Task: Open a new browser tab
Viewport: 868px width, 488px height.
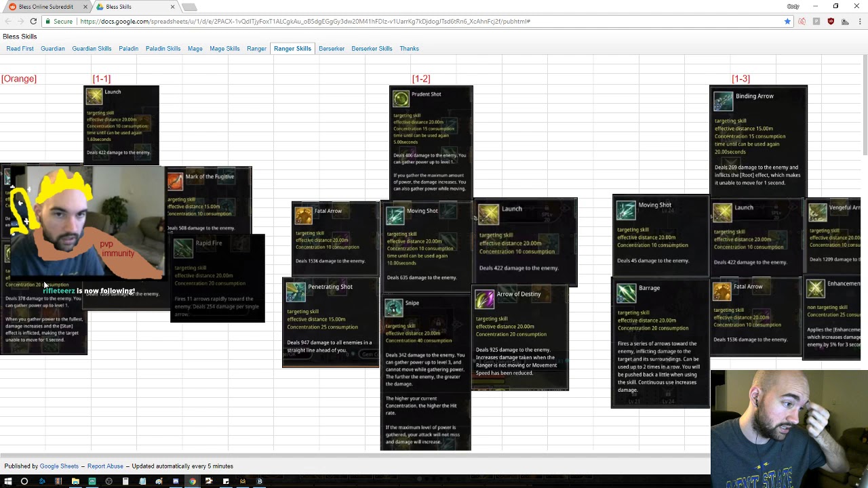Action: click(x=189, y=7)
